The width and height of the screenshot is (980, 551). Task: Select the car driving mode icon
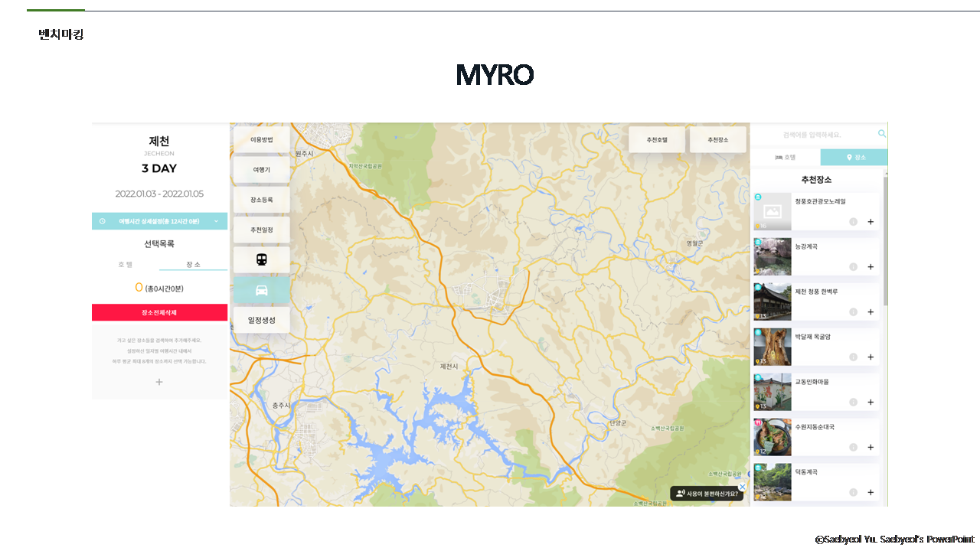tap(262, 290)
